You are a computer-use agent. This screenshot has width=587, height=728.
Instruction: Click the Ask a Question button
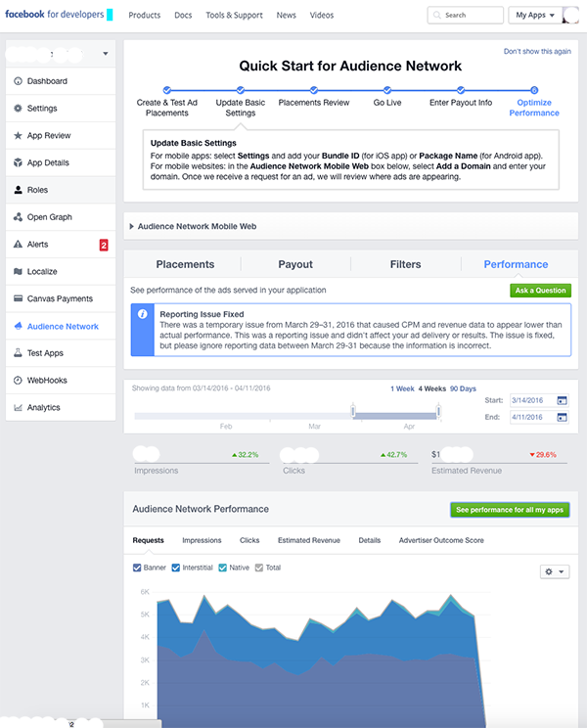point(540,291)
